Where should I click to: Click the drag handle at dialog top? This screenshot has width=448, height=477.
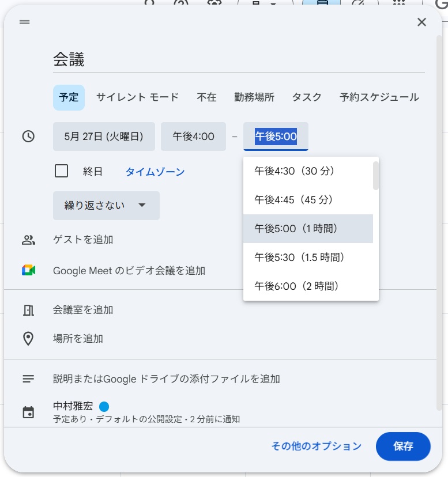click(x=25, y=22)
